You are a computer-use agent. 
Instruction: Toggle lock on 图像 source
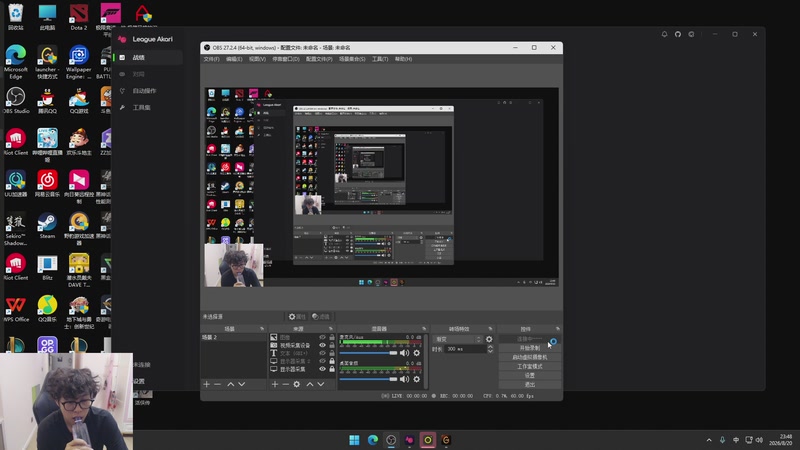(x=332, y=337)
